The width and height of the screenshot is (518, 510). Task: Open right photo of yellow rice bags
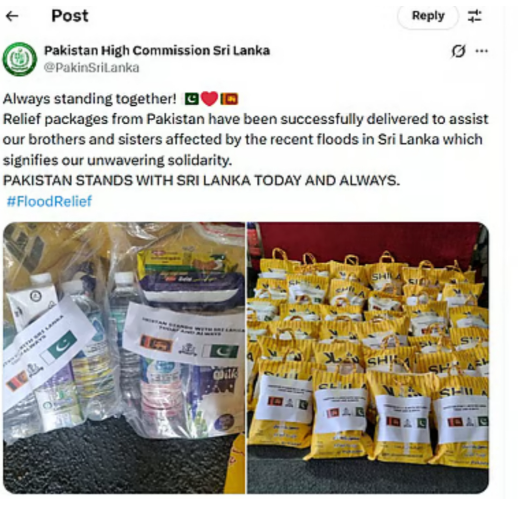pyautogui.click(x=368, y=358)
